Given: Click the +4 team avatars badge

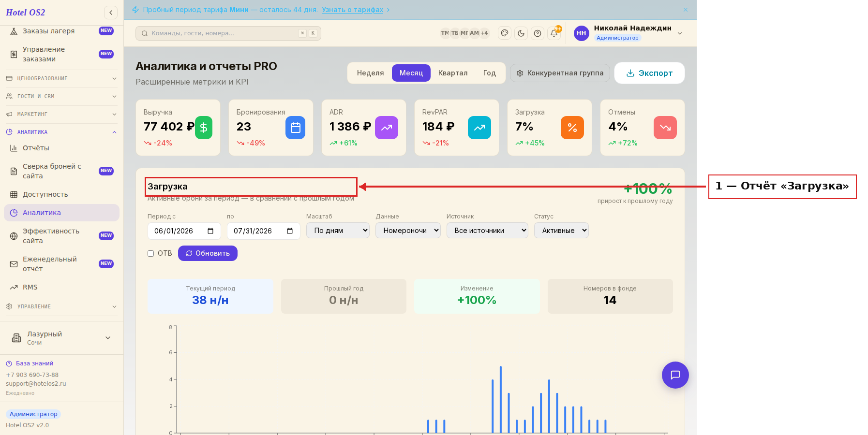Looking at the screenshot, I should pos(484,33).
